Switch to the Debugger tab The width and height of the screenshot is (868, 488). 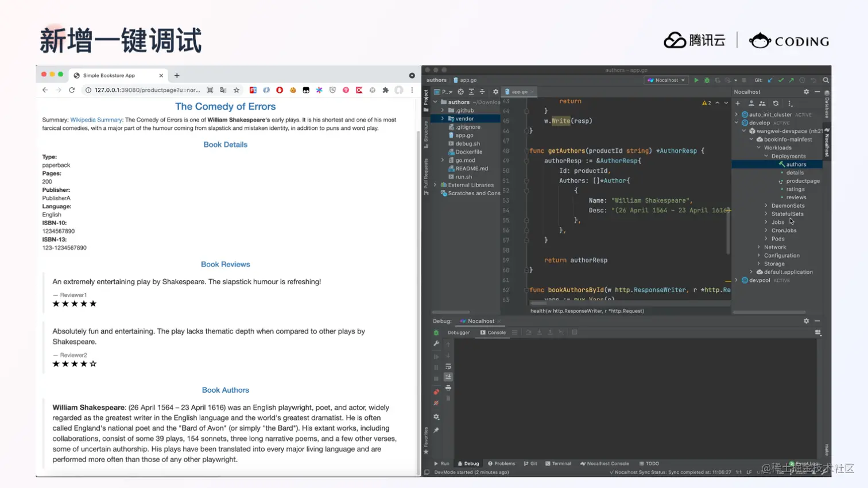[x=458, y=332]
